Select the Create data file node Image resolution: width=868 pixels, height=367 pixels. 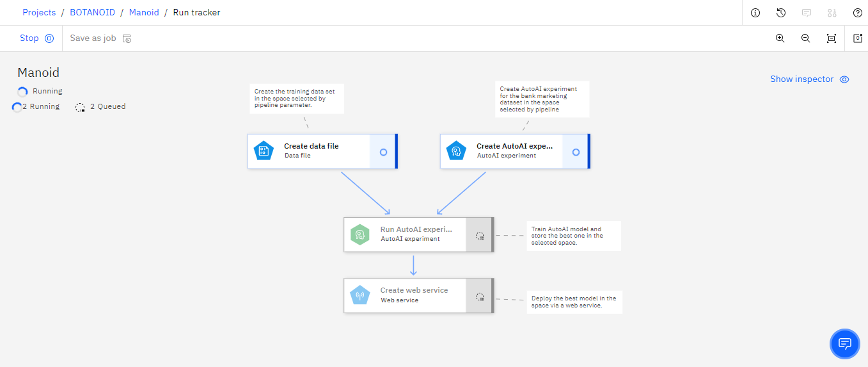pyautogui.click(x=322, y=151)
